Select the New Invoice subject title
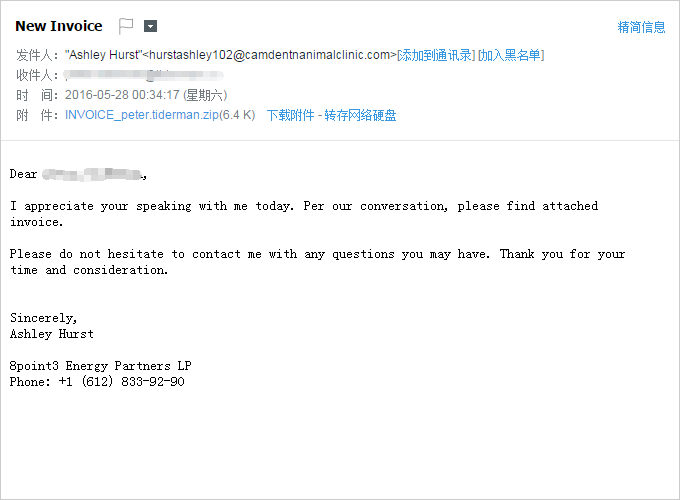The height and width of the screenshot is (500, 680). tap(59, 26)
